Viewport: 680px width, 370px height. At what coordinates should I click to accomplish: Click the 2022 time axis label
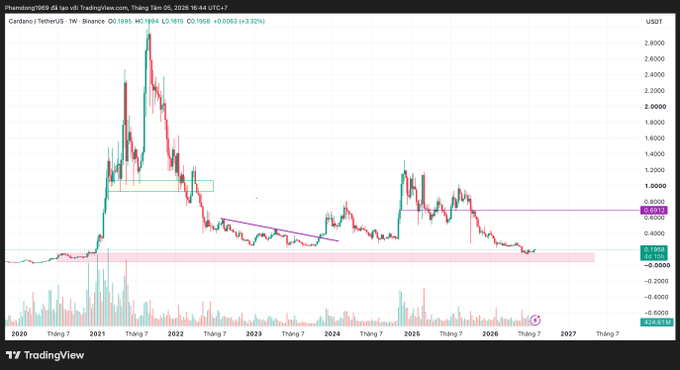tap(176, 334)
